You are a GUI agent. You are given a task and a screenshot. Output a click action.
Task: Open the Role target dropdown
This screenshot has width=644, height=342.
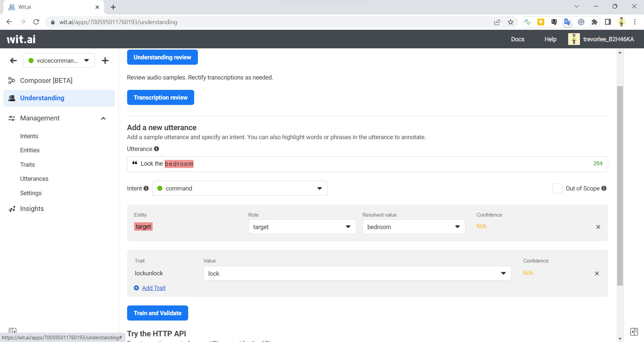pos(302,227)
